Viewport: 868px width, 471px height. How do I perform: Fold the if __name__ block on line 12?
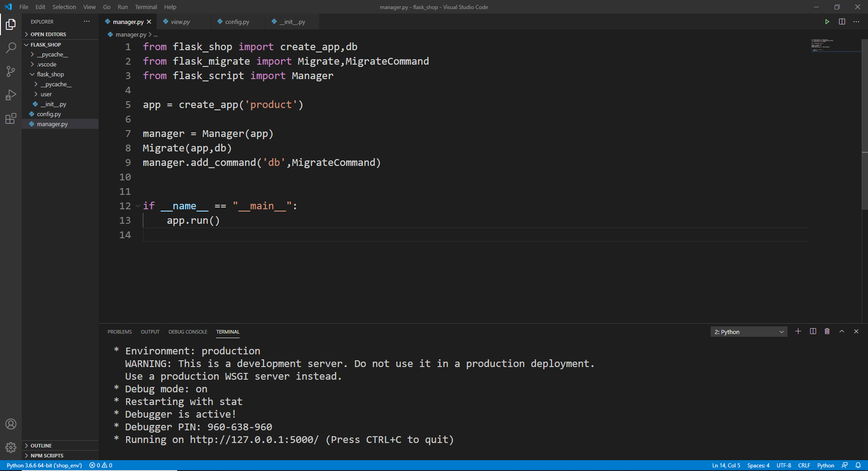[x=138, y=206]
